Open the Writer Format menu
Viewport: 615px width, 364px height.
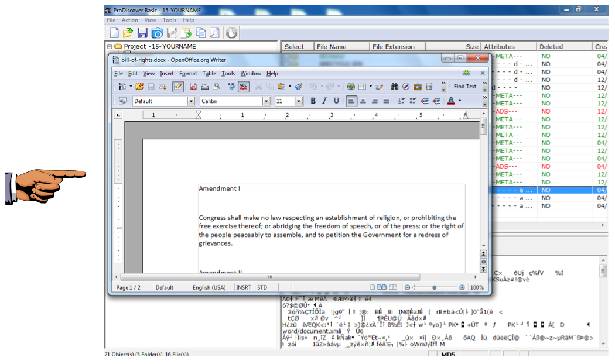point(188,73)
